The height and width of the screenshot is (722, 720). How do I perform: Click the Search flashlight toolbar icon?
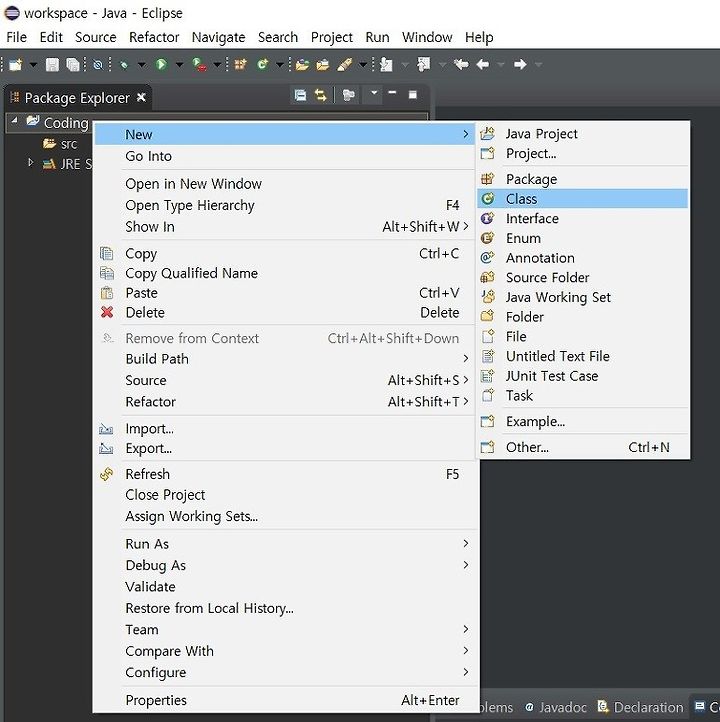click(x=345, y=64)
